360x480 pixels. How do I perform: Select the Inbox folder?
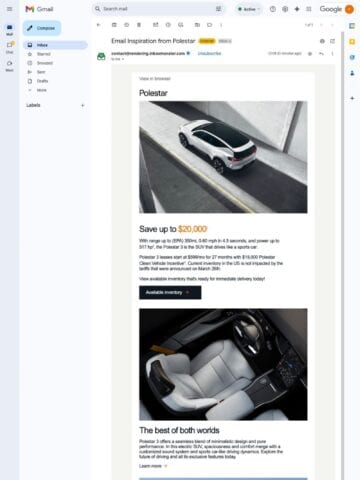click(55, 45)
